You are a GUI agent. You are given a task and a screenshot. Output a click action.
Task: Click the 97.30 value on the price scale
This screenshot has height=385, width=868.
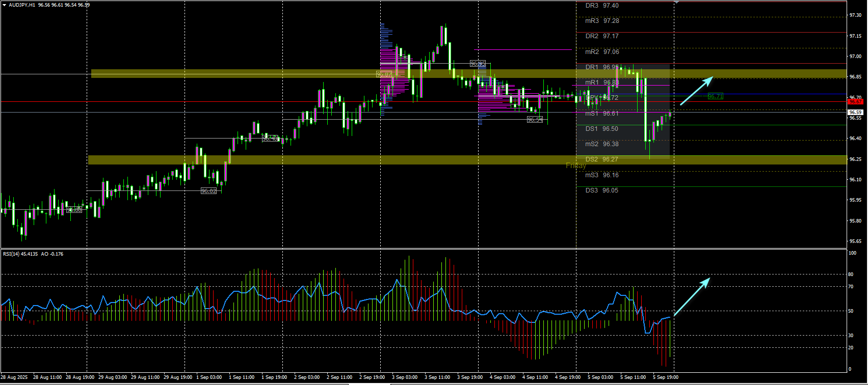[855, 15]
